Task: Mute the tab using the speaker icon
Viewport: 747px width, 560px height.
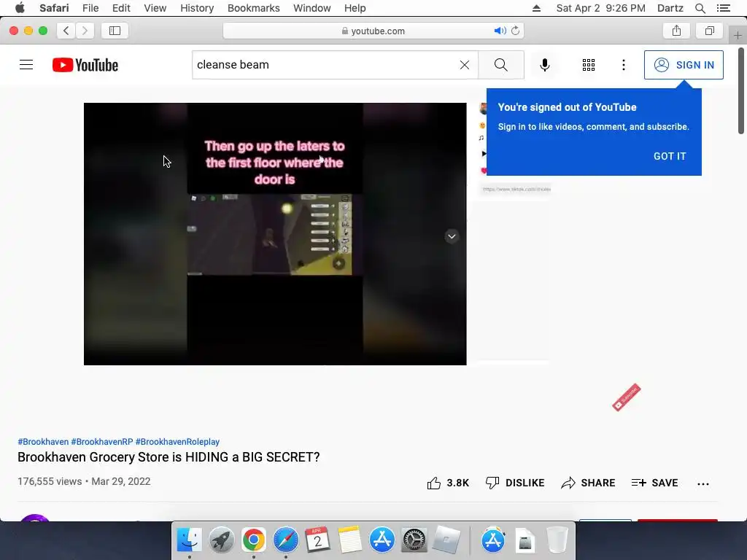Action: 500,31
